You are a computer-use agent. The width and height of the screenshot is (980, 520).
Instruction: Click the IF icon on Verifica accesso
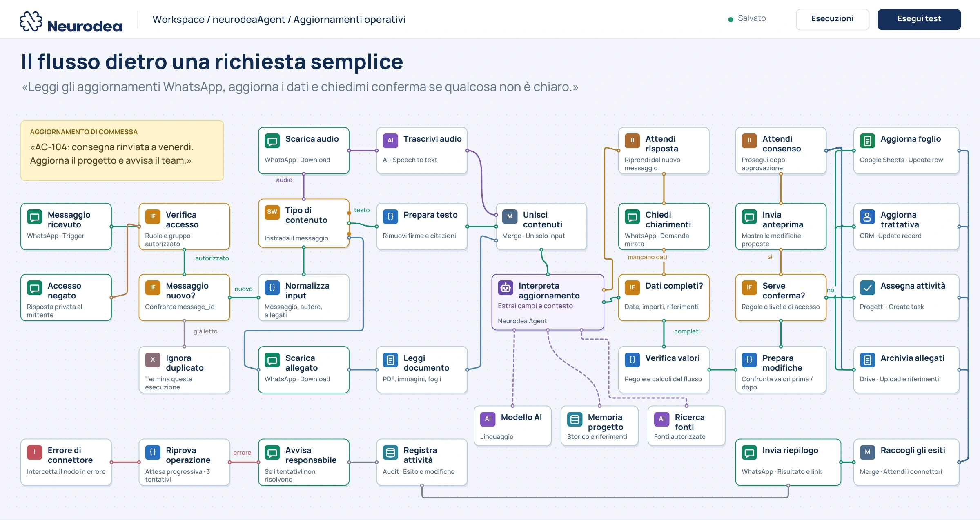152,217
